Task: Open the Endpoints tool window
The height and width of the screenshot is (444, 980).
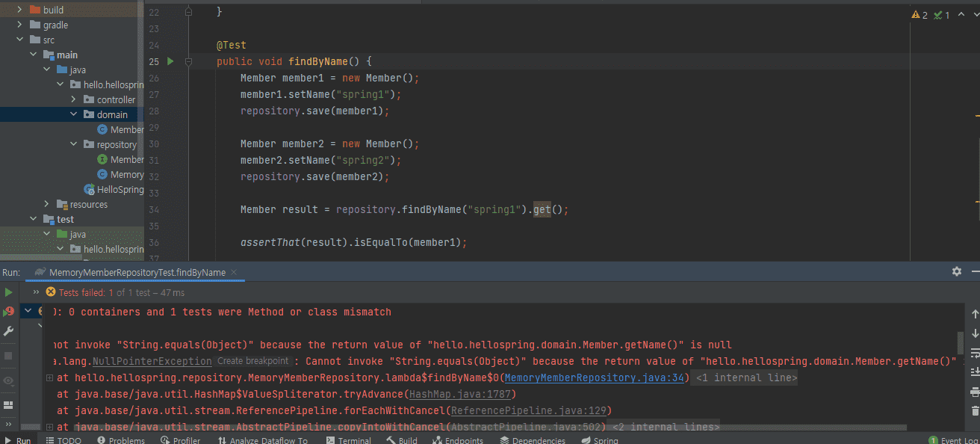Action: coord(458,440)
